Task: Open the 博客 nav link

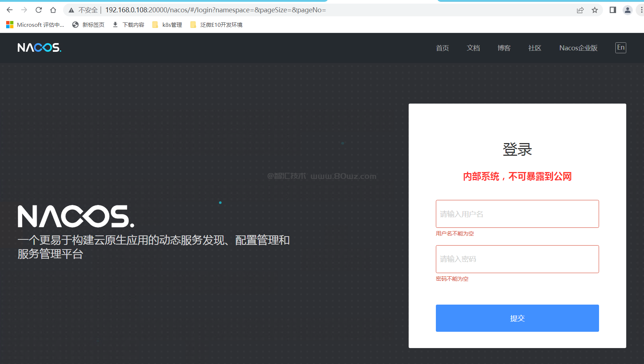Action: [504, 48]
